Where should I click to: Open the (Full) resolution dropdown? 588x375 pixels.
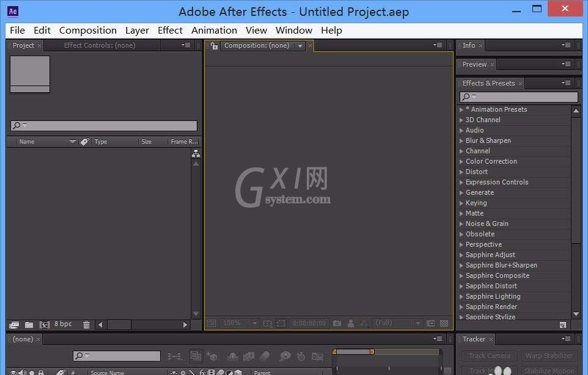398,323
